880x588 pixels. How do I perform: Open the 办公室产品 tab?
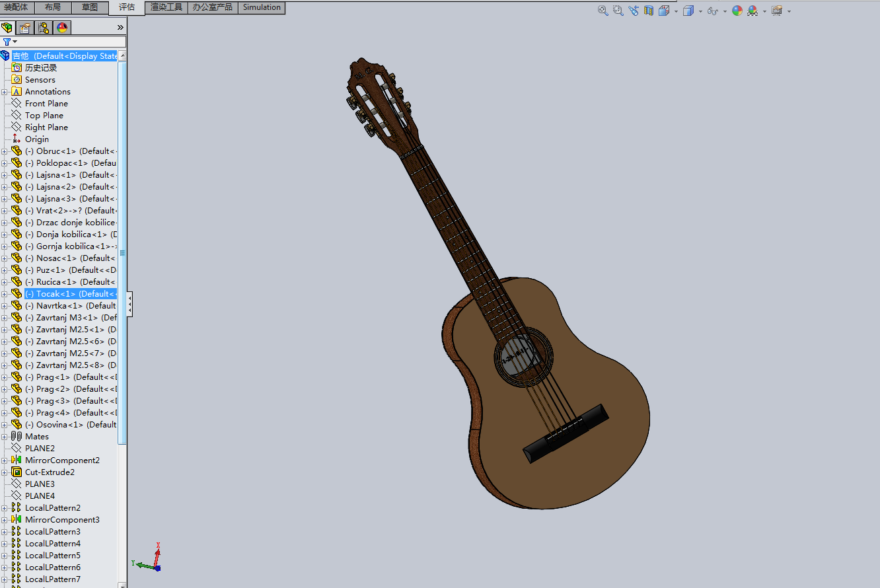tap(213, 7)
